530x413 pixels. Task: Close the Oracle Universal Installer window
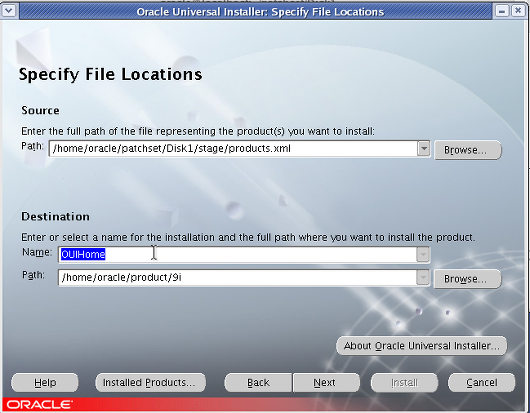(518, 11)
